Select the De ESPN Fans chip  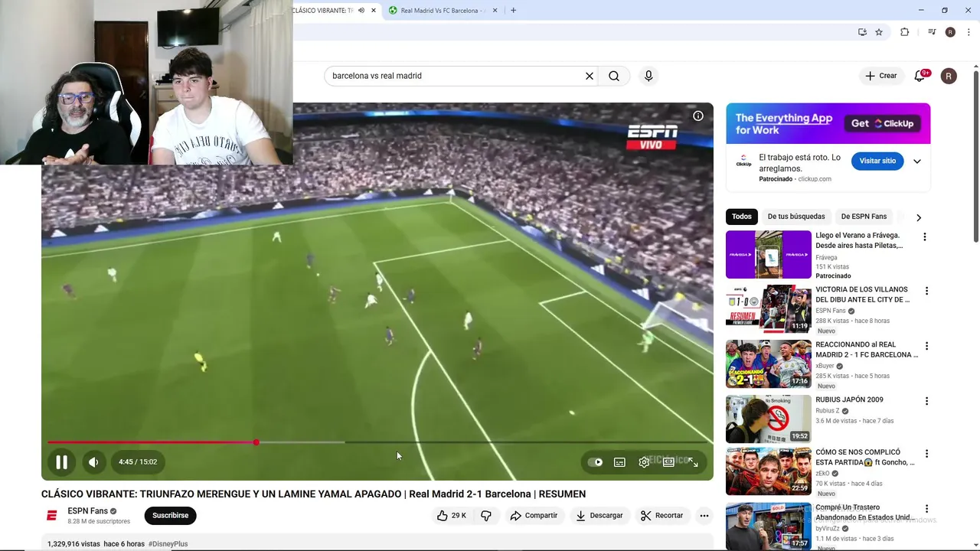[x=864, y=217]
